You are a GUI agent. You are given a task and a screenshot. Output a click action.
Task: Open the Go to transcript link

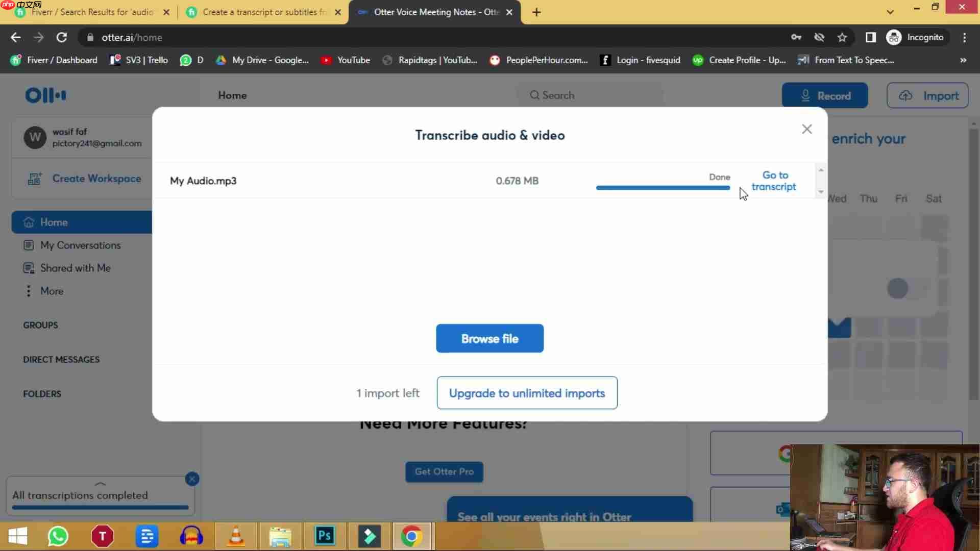point(774,181)
